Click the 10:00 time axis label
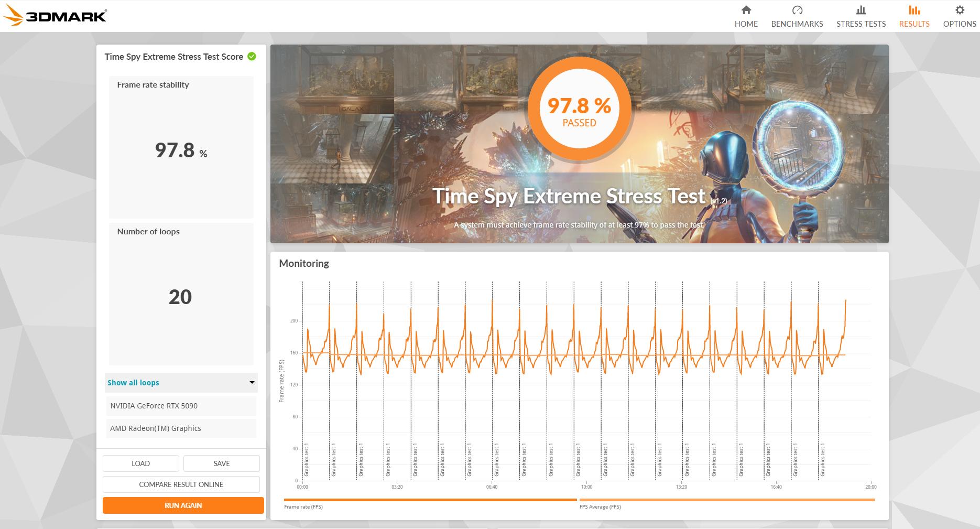Viewport: 980px width, 529px height. tap(586, 487)
